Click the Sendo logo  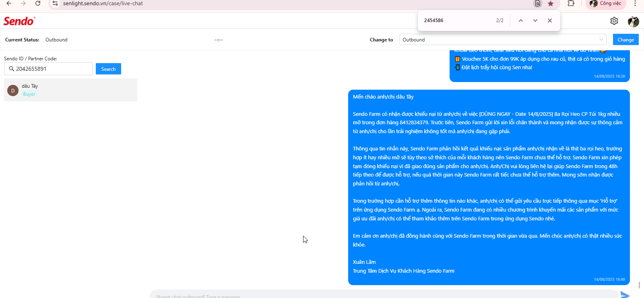click(x=19, y=21)
